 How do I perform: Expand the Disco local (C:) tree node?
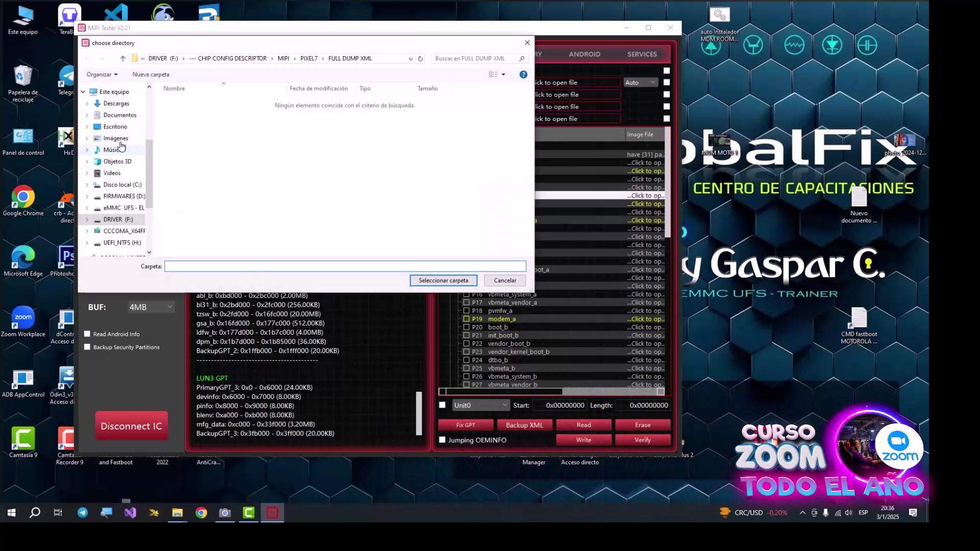tap(87, 185)
